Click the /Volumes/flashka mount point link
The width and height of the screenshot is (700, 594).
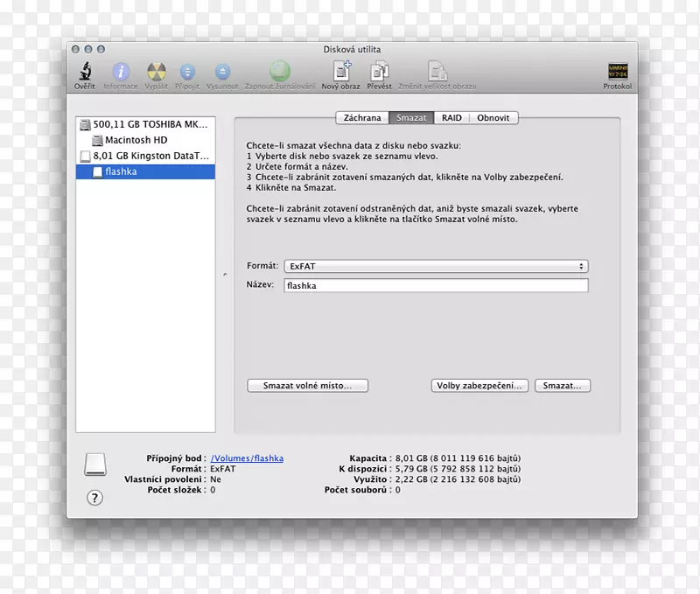tap(249, 458)
